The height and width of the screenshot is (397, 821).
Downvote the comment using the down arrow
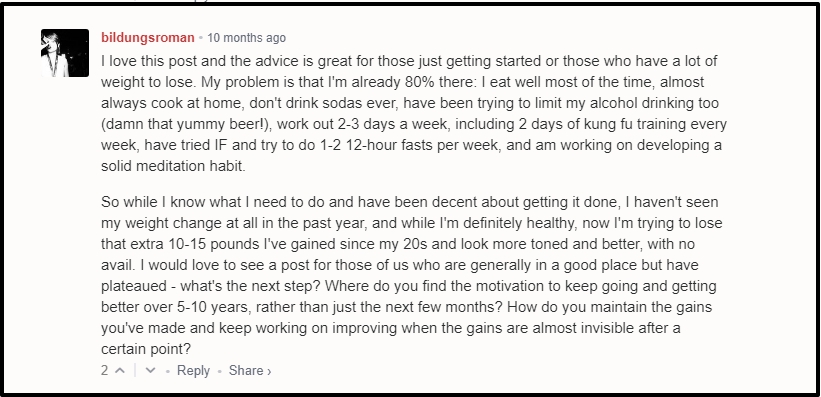click(150, 371)
